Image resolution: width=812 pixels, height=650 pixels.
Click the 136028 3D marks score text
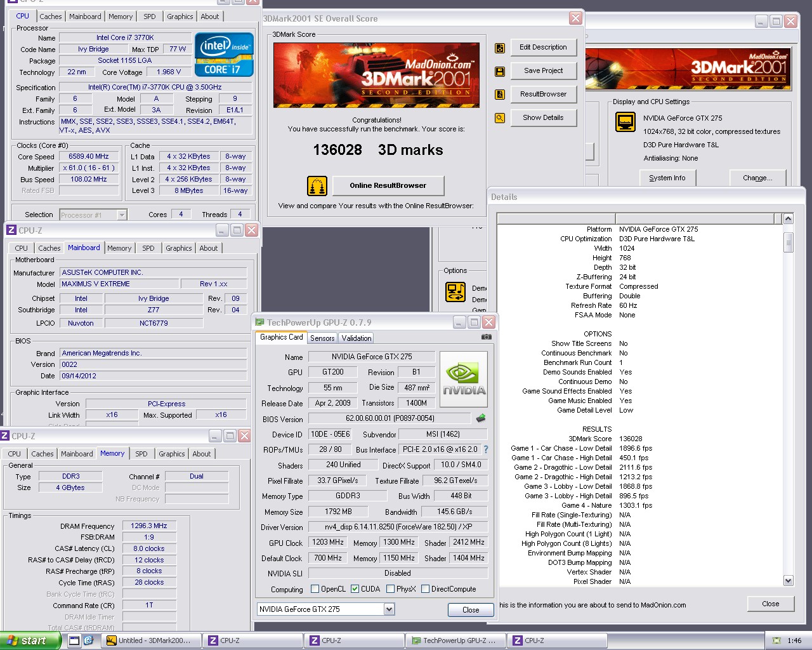coord(378,150)
